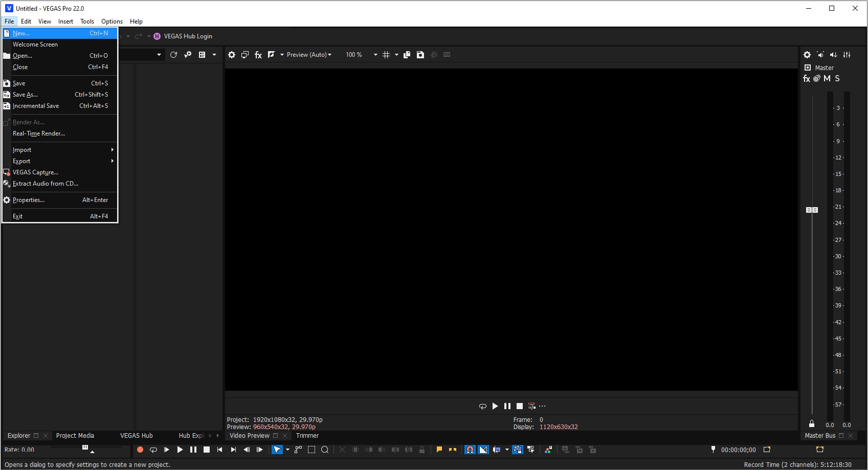Click the timecode 00:00:00;00 field

pyautogui.click(x=738, y=450)
